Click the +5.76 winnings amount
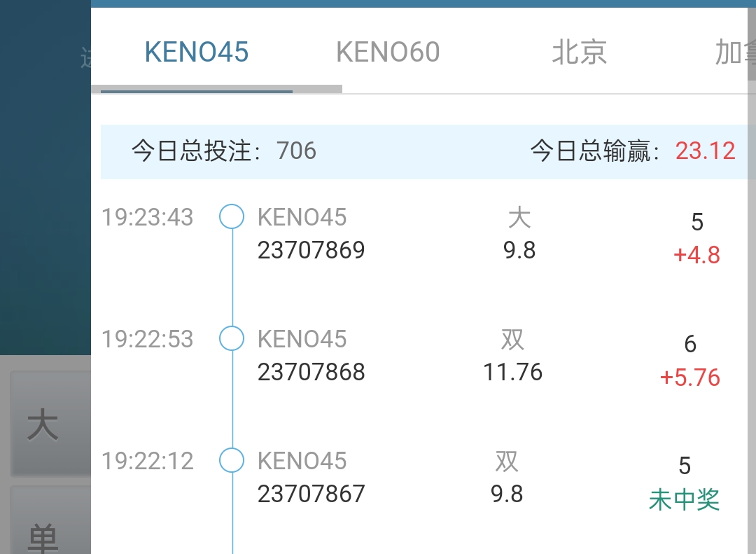The width and height of the screenshot is (756, 554). click(690, 378)
